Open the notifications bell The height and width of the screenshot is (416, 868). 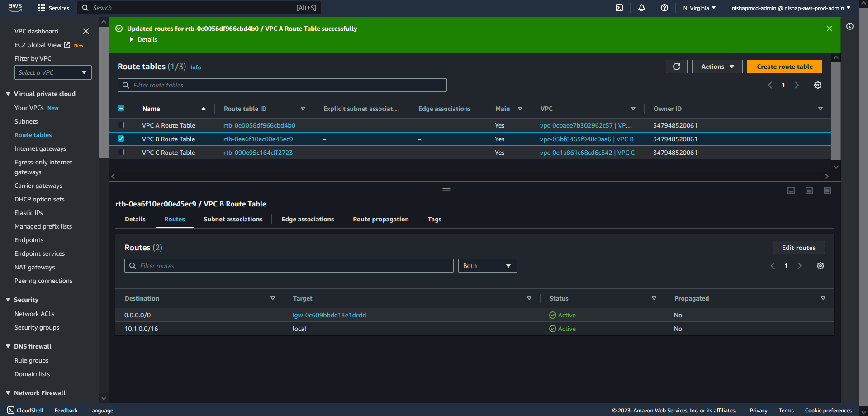pos(641,8)
